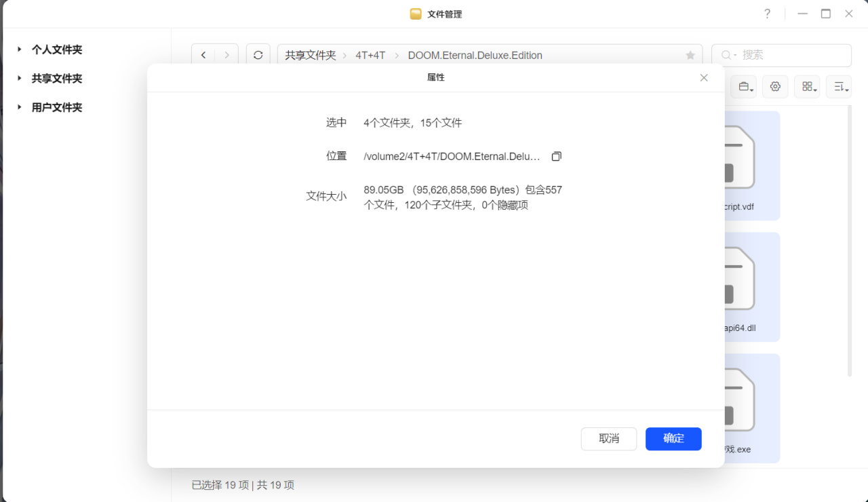Click the 取消 cancel button
The height and width of the screenshot is (502, 868).
[609, 439]
